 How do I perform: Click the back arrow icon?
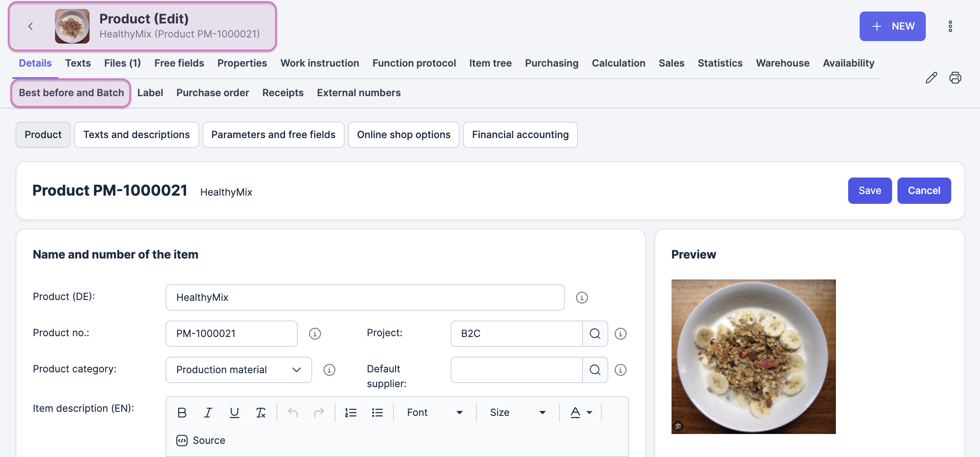[30, 26]
